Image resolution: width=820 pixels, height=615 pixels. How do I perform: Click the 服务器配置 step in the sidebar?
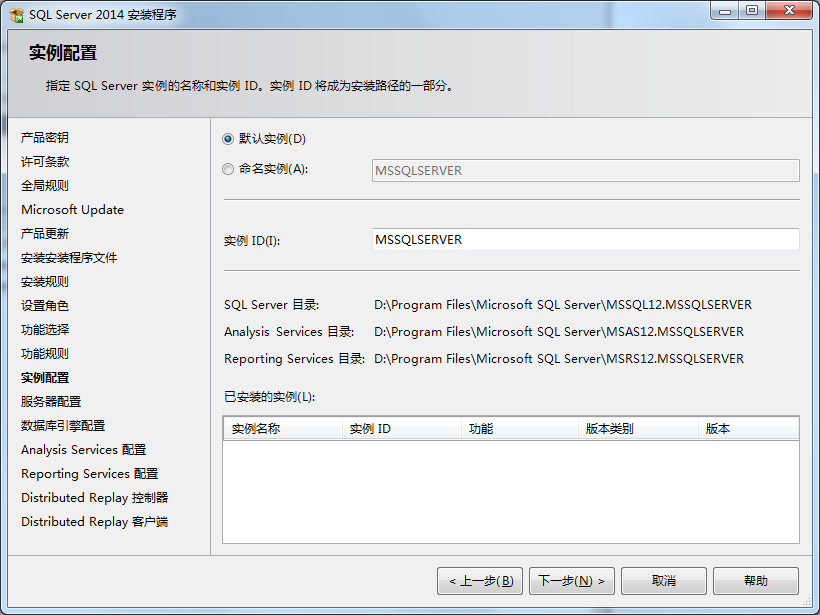(x=51, y=402)
